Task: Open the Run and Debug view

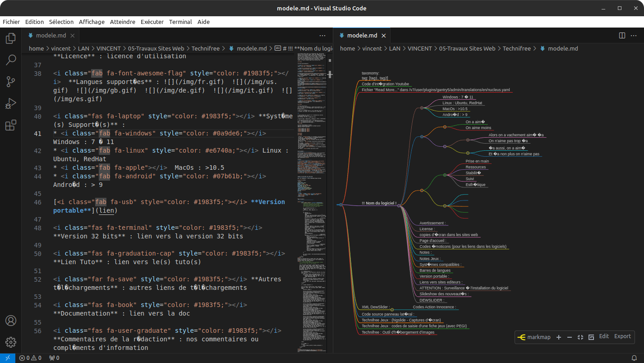Action: click(11, 104)
